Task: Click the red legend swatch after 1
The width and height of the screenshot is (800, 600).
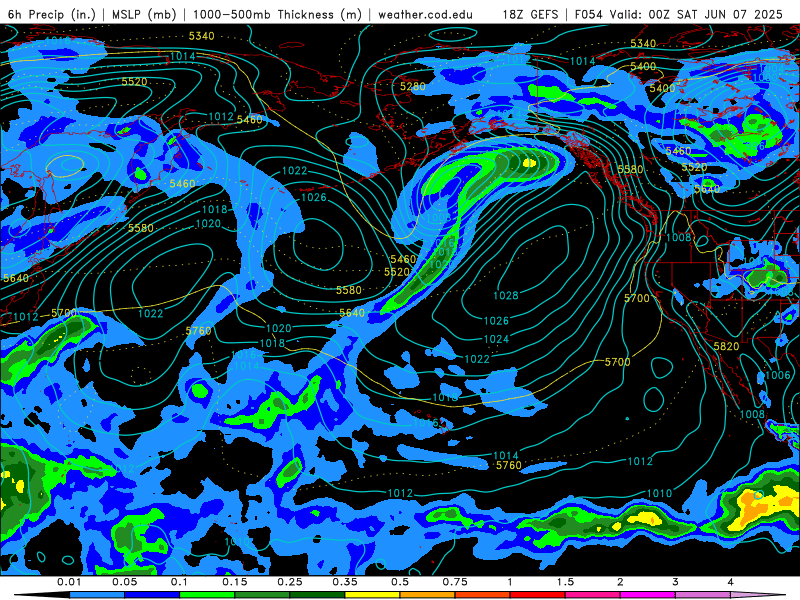Action: [538, 595]
